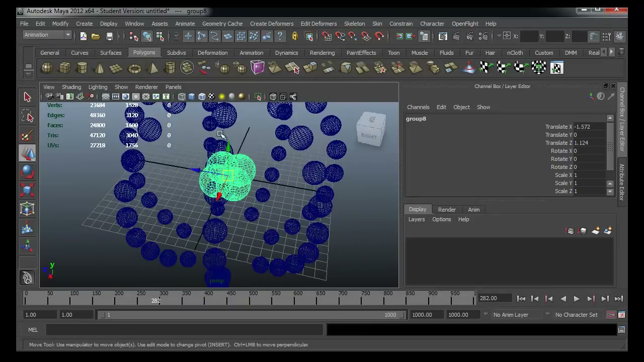Select the Select tool arrow in toolbox
This screenshot has height=362, width=644.
(x=27, y=97)
